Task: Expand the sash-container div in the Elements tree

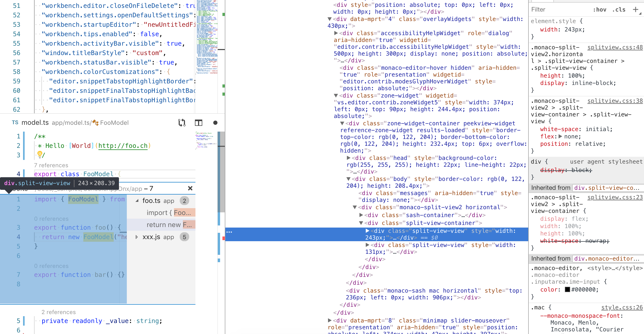Action: click(362, 215)
